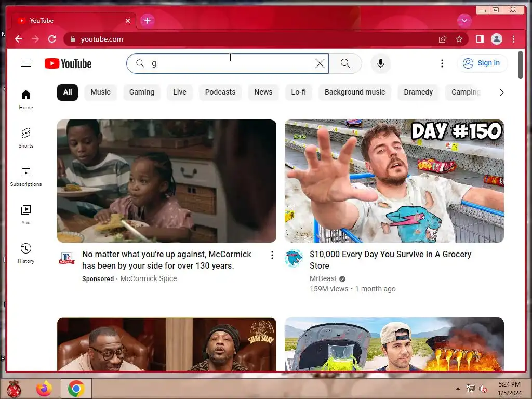This screenshot has height=399, width=532.
Task: Open the burning car experiment thumbnail
Action: pos(394,344)
